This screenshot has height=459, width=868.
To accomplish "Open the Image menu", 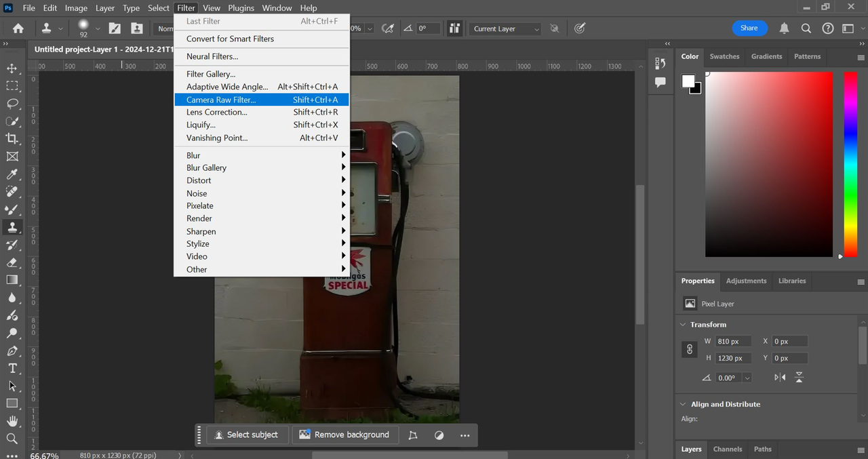I will (76, 8).
